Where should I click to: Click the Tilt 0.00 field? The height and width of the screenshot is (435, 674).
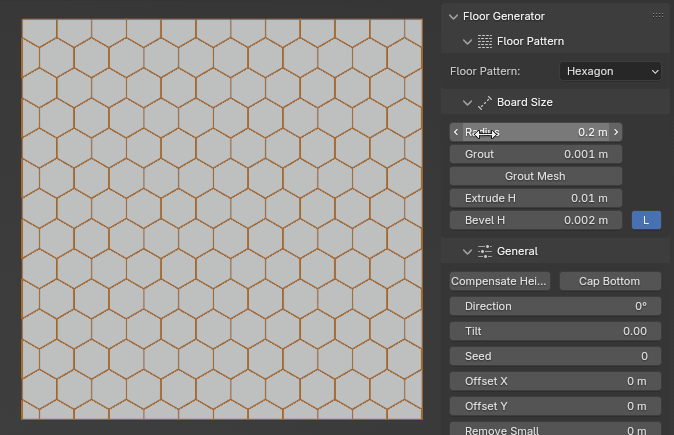(555, 331)
